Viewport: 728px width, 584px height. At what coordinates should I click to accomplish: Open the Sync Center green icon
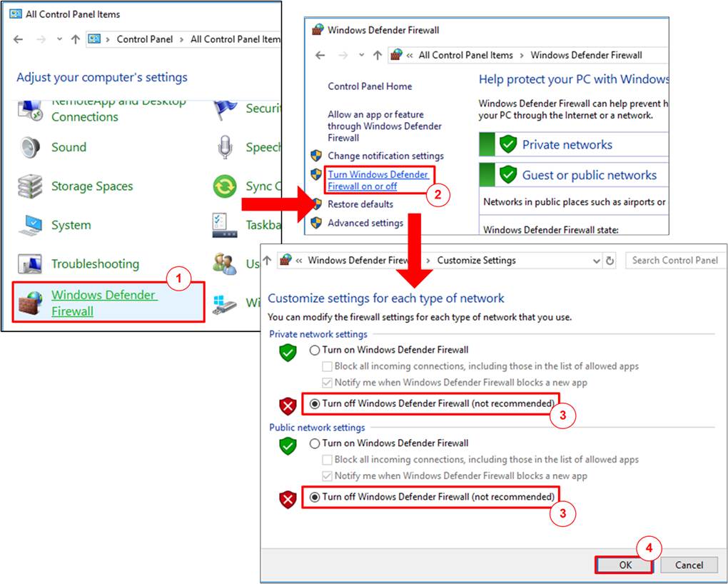point(225,186)
